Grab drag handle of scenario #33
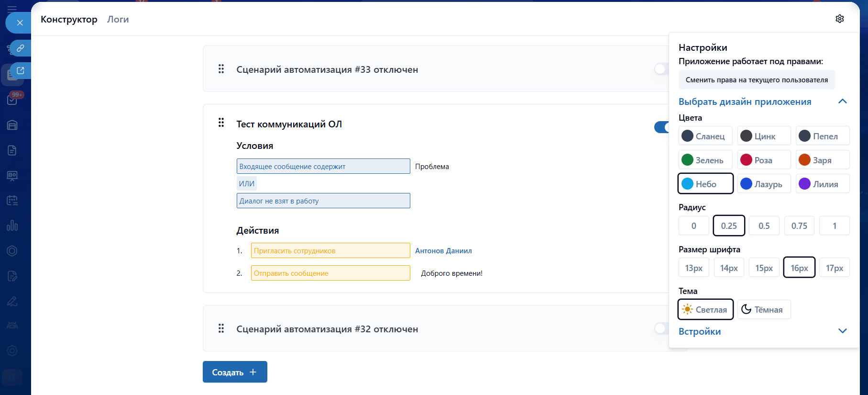This screenshot has height=395, width=868. 221,69
